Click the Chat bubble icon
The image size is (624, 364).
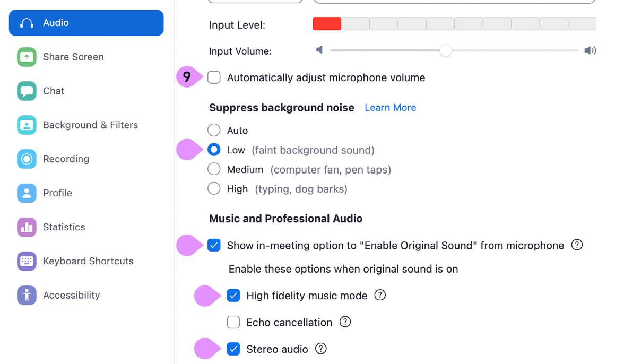[x=27, y=91]
